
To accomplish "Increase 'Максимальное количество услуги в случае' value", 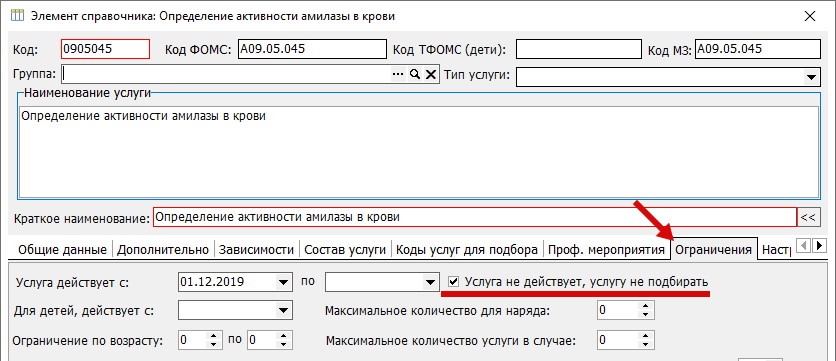I will coord(646,336).
